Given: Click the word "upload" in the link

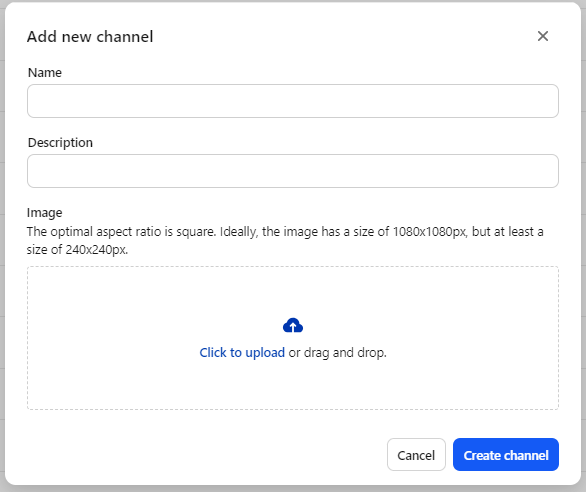Looking at the screenshot, I should point(265,353).
